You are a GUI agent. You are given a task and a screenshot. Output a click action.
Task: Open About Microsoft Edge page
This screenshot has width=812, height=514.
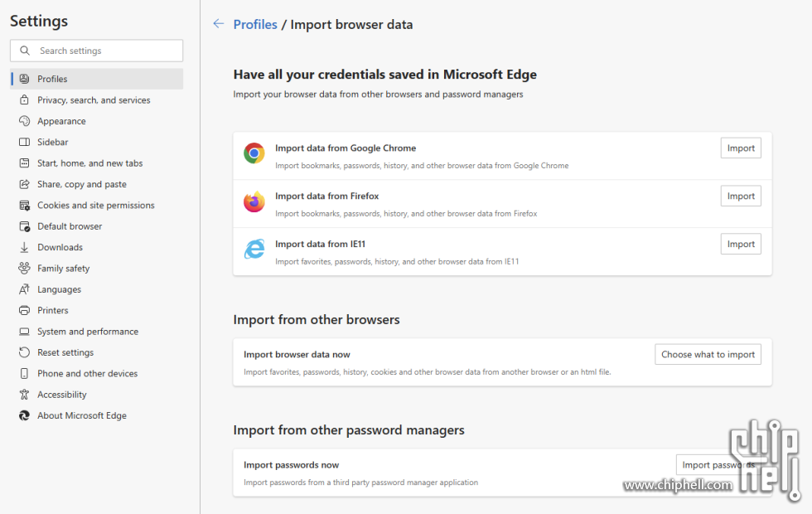coord(96,415)
